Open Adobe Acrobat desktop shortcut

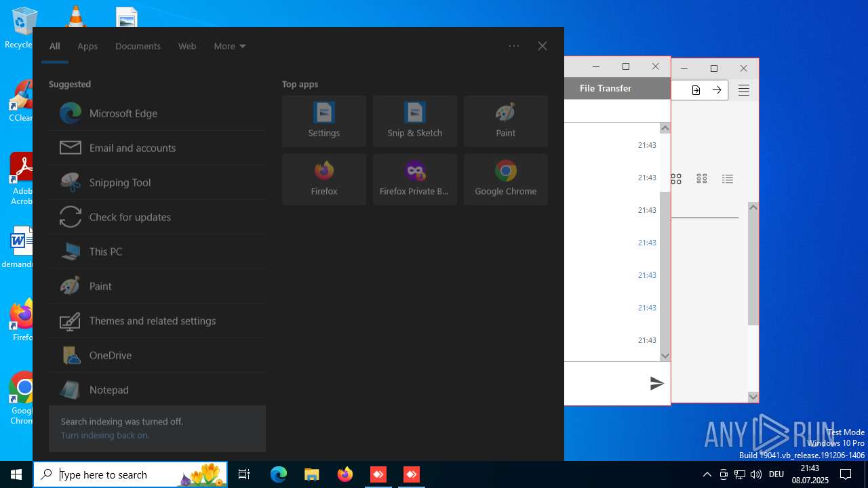coord(20,179)
